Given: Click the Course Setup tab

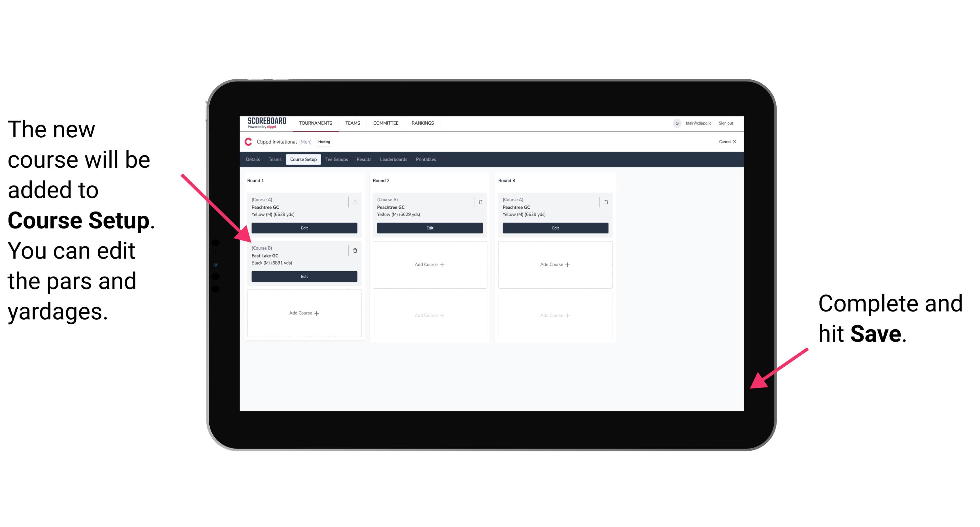Looking at the screenshot, I should point(303,159).
